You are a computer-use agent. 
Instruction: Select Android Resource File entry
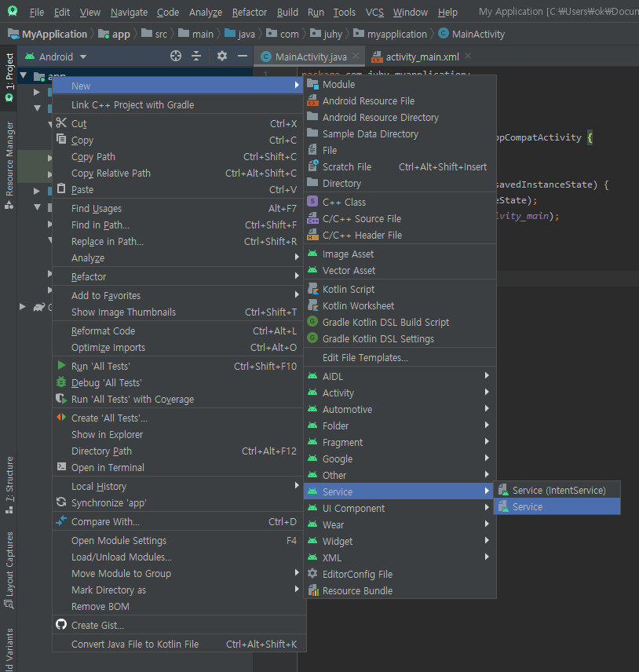[x=400, y=100]
